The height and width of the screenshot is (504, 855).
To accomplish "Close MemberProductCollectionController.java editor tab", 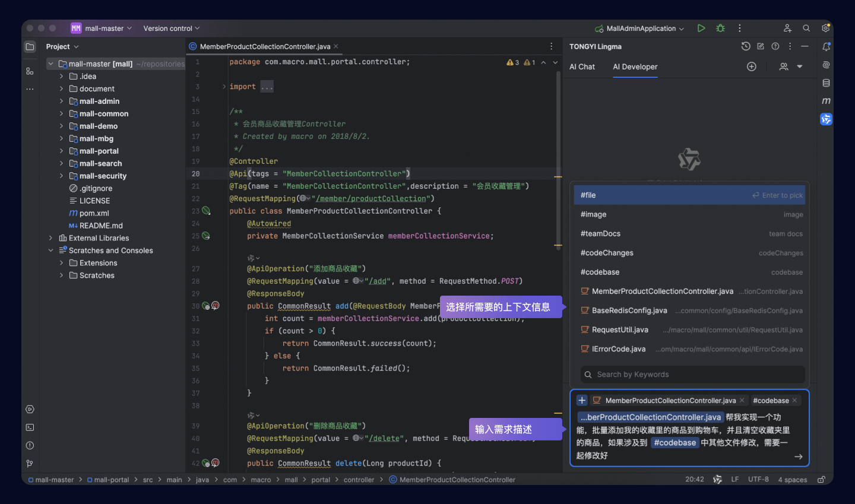I will click(x=336, y=46).
